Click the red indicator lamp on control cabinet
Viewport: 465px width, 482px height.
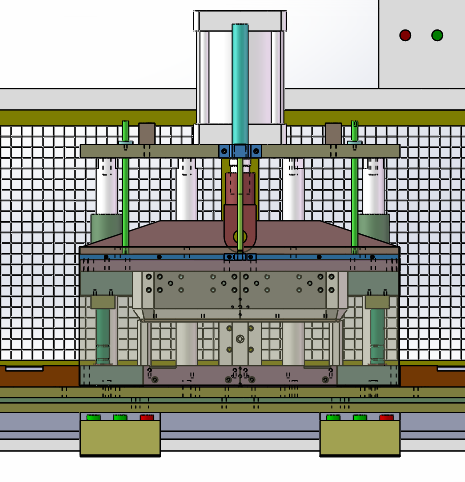tap(405, 35)
